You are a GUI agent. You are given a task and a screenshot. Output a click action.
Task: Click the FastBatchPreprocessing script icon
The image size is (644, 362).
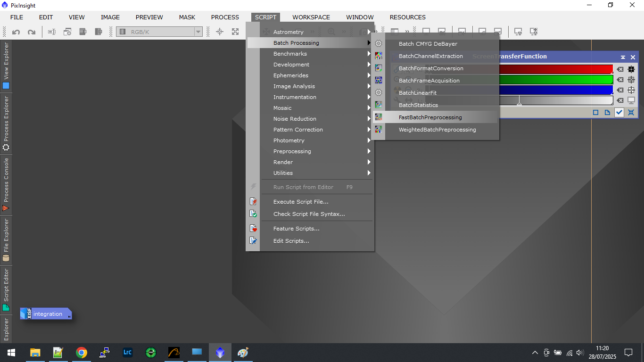point(378,117)
